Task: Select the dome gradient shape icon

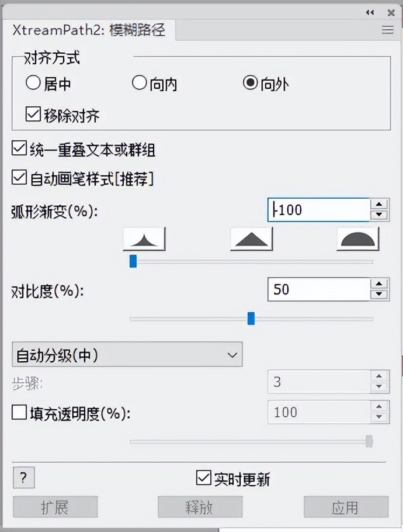Action: pyautogui.click(x=357, y=239)
